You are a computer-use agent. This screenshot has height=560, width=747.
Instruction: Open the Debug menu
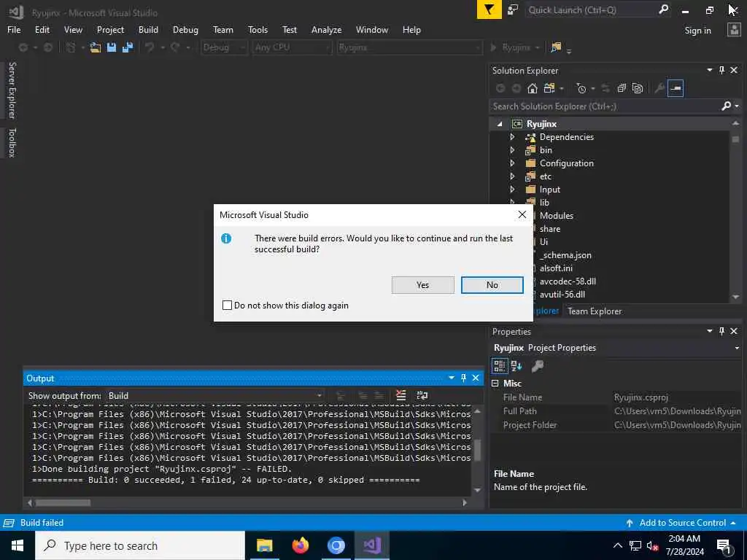(185, 29)
